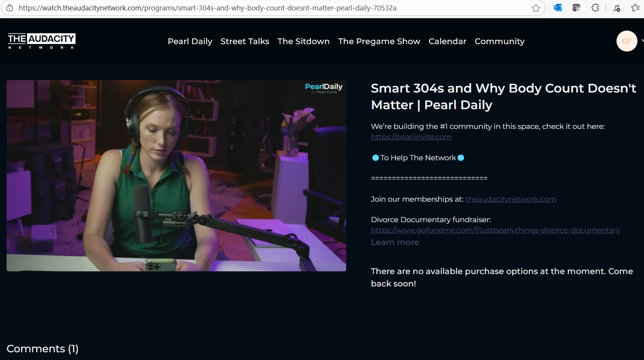Open the Outlook extension icon
This screenshot has width=644, height=360.
click(x=558, y=8)
